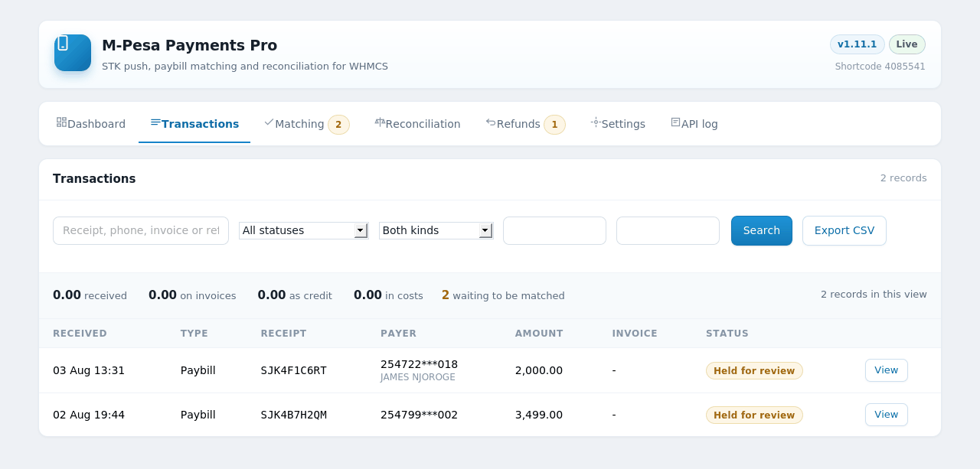Expand the Both kinds dropdown
Image resolution: width=980 pixels, height=469 pixels.
[436, 230]
